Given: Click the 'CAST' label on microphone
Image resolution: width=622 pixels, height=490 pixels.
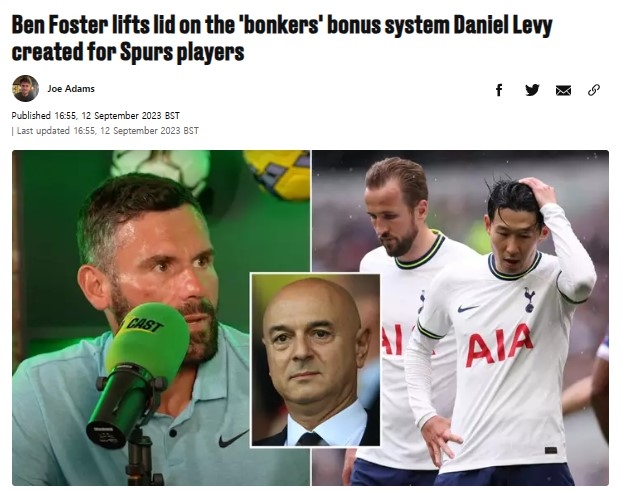Looking at the screenshot, I should click(144, 325).
